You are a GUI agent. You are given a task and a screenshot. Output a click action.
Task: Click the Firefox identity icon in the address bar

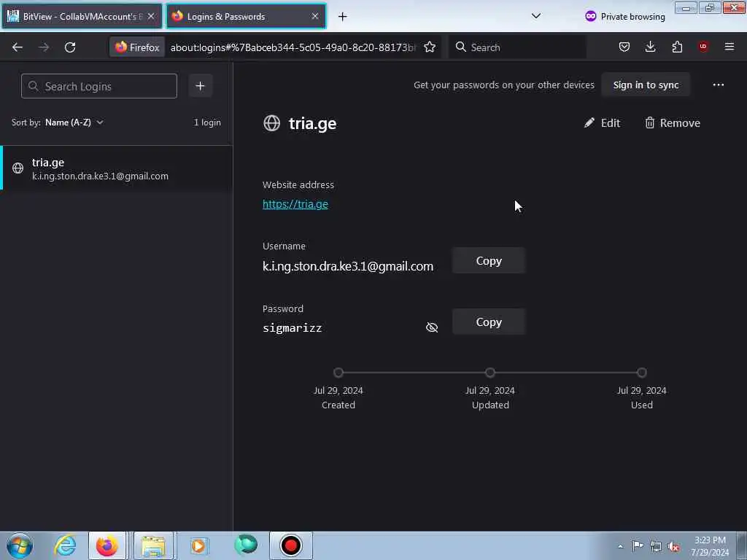coord(137,47)
